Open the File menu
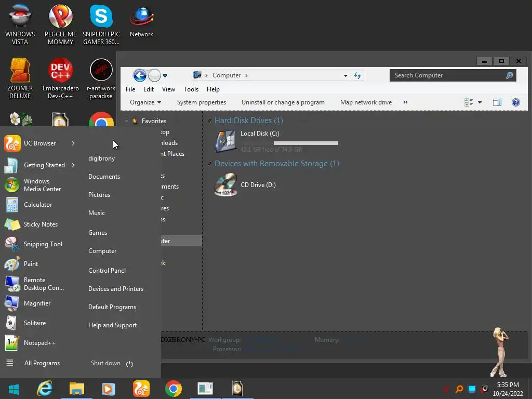This screenshot has width=532, height=399. pos(130,89)
